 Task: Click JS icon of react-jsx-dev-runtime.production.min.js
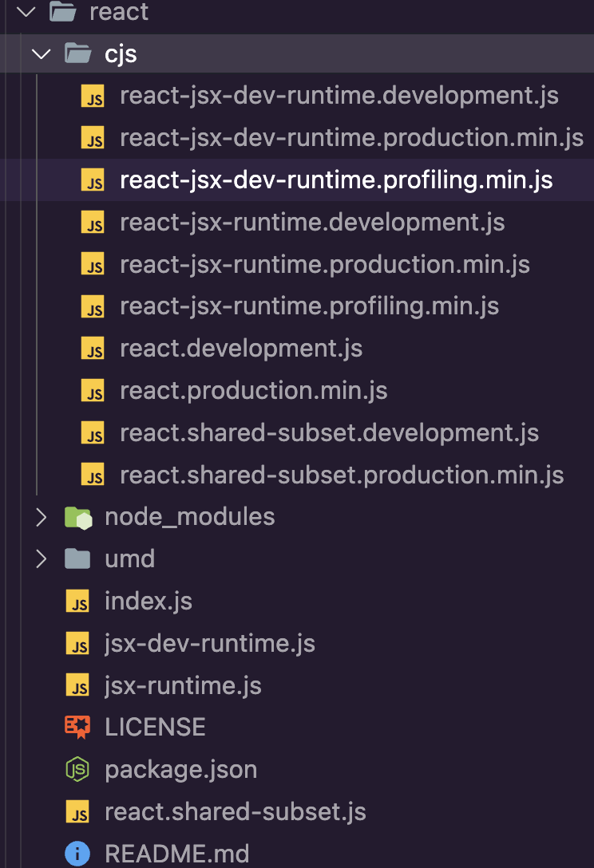93,138
